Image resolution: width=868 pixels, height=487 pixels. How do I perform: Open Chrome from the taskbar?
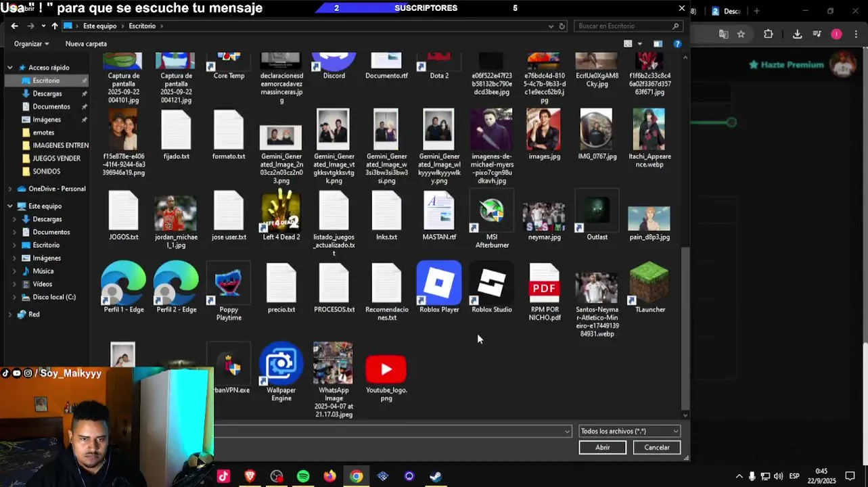click(x=356, y=476)
